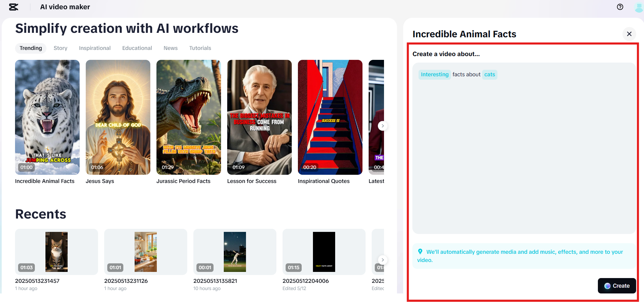Open Inspirational Quotes template thumbnail
This screenshot has width=644, height=302.
point(330,117)
